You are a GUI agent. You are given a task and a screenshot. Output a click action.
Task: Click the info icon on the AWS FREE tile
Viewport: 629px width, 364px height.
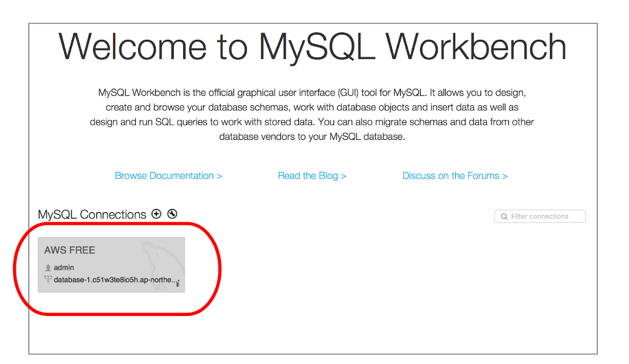click(178, 283)
